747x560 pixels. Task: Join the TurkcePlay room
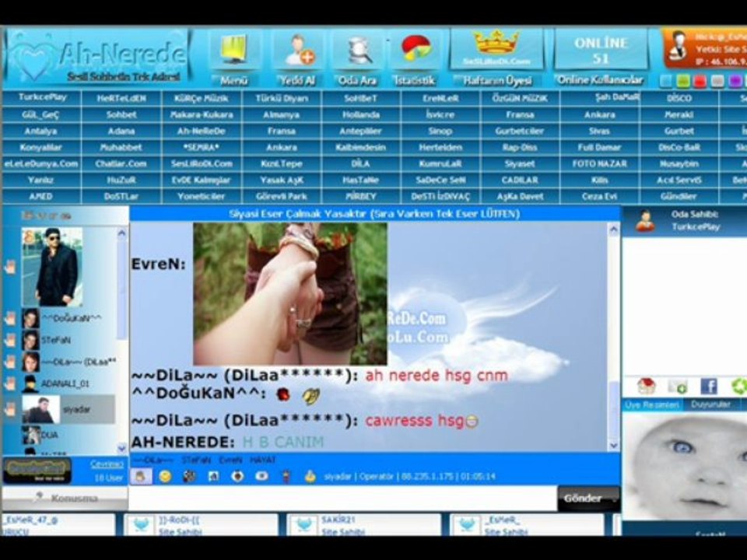coord(42,98)
